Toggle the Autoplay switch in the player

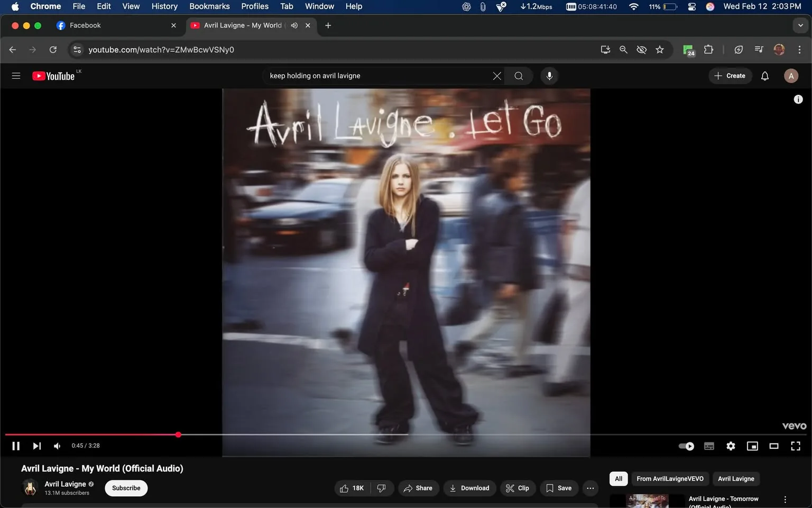point(686,446)
